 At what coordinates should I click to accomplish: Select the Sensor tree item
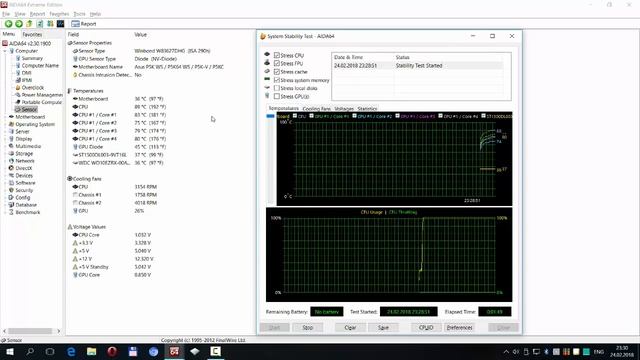(29, 109)
